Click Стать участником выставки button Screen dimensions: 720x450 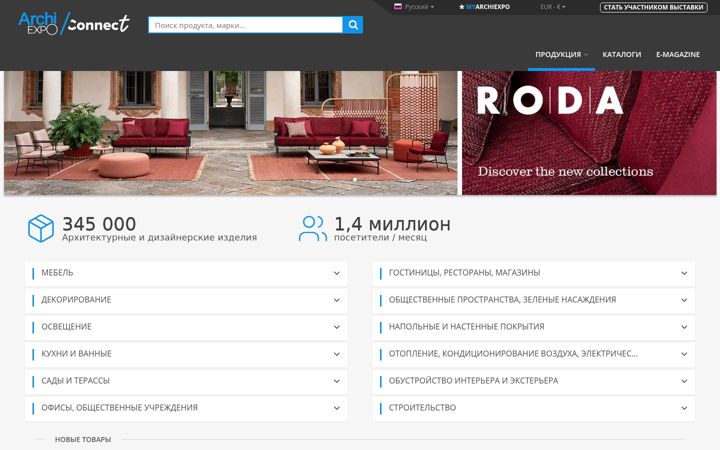tap(653, 7)
